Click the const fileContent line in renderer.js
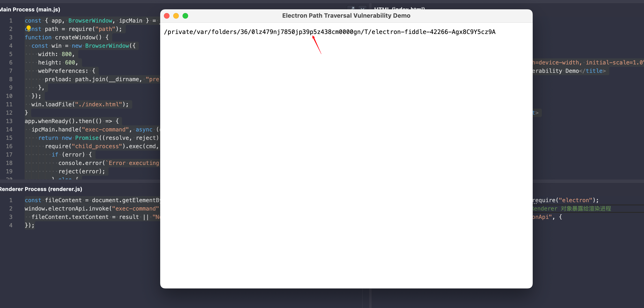The image size is (644, 308). tap(92, 200)
